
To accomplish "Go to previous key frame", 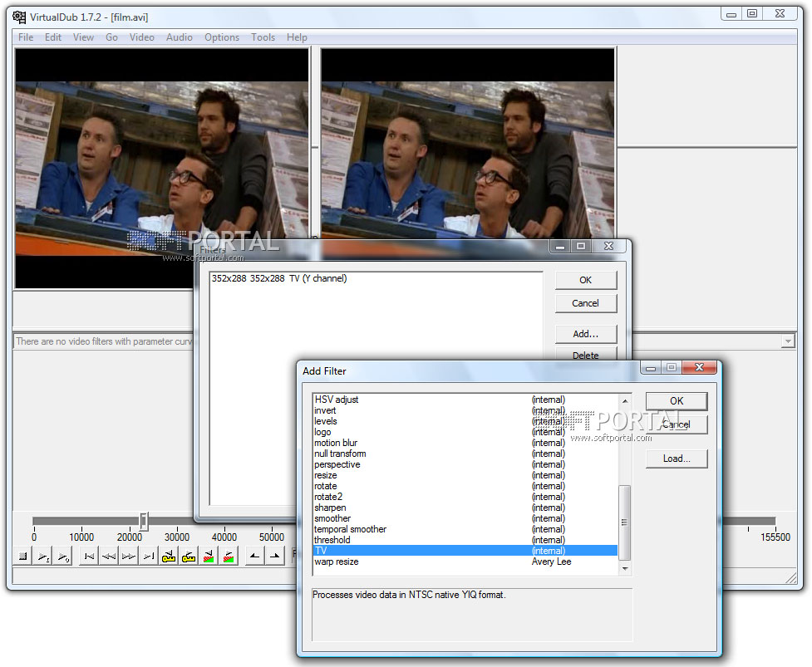I will [169, 557].
